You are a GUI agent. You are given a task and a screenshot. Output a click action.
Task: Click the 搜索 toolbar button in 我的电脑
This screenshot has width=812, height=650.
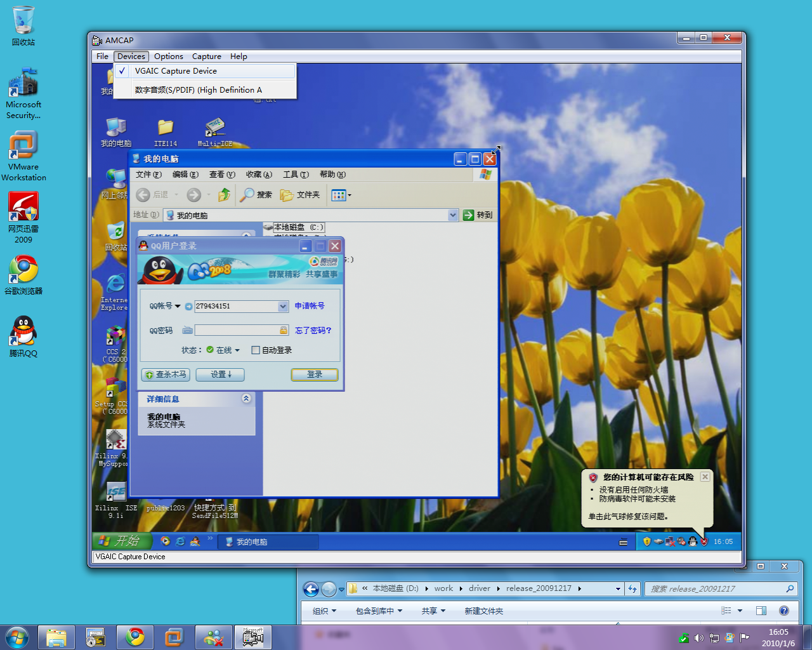pyautogui.click(x=256, y=195)
